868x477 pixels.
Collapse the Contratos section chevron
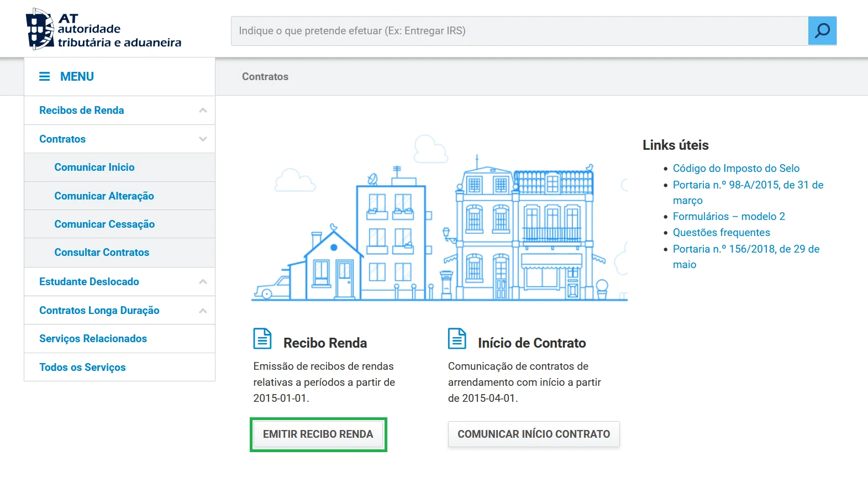(203, 139)
